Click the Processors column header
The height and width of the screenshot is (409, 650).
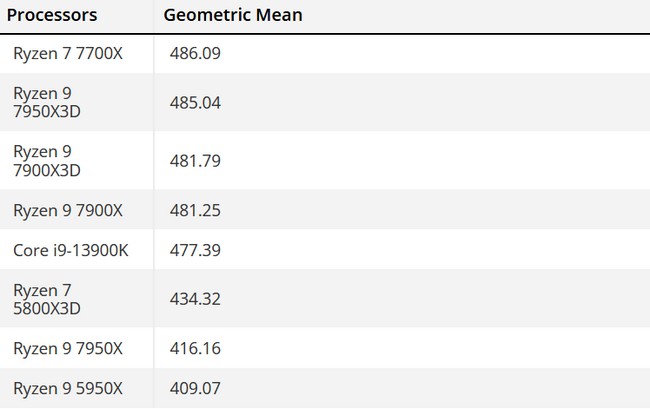pyautogui.click(x=52, y=15)
